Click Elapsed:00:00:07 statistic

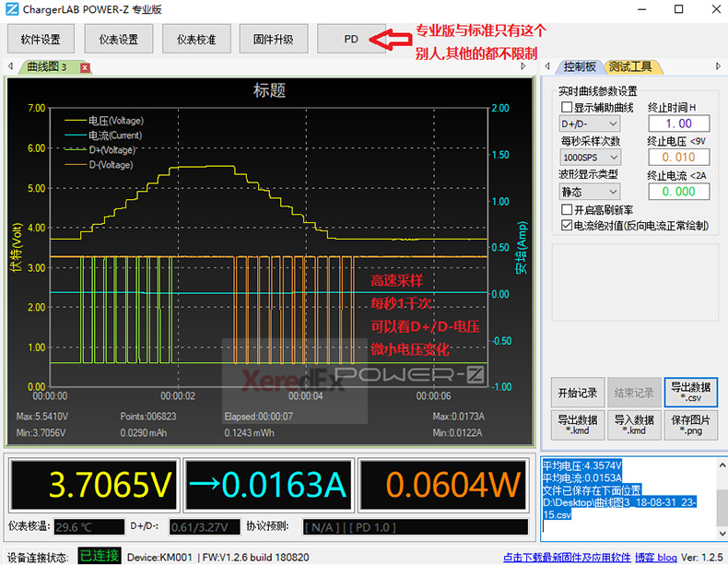(x=259, y=417)
